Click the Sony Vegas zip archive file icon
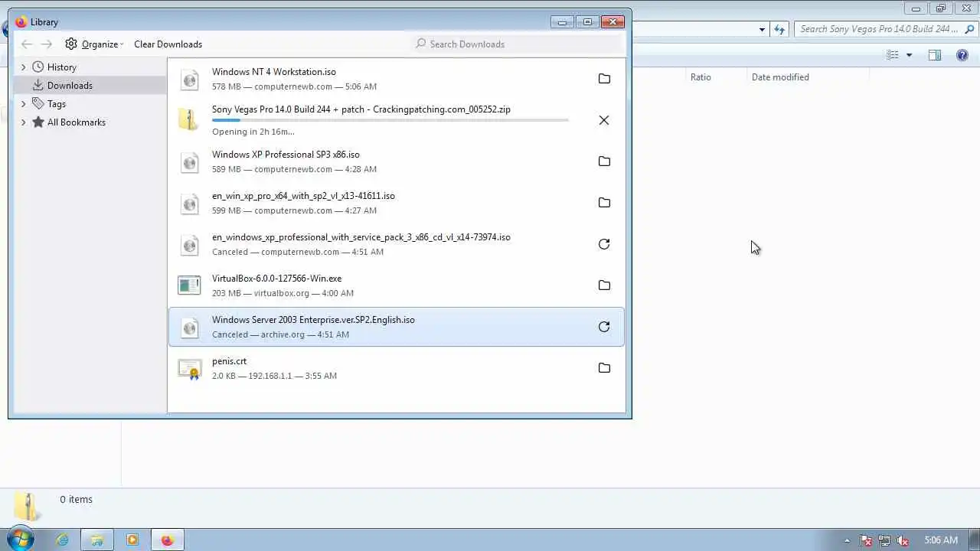This screenshot has height=551, width=980. coord(188,119)
